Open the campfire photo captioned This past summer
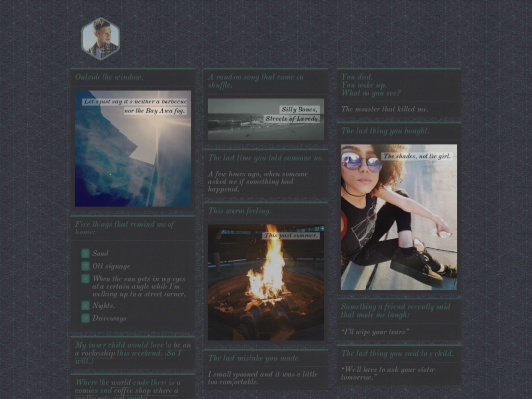532x399 pixels. point(266,282)
